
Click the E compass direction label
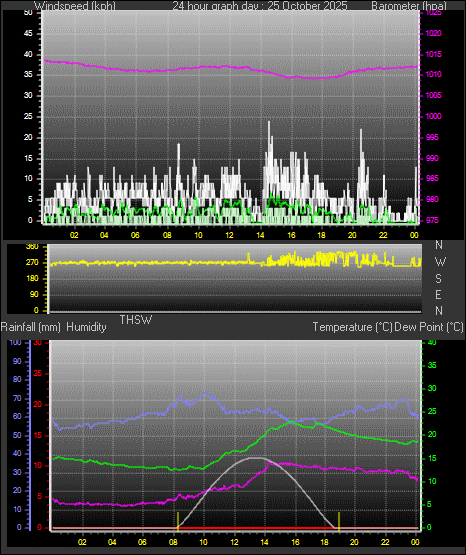(438, 294)
